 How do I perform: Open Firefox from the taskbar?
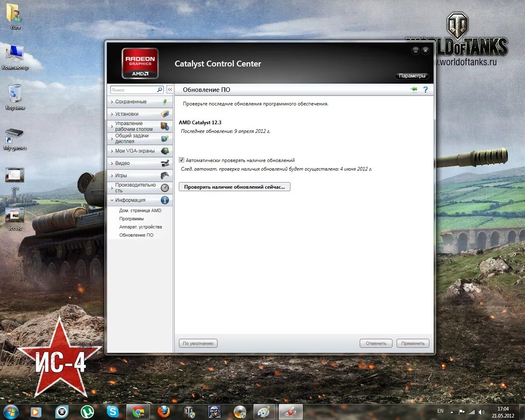click(164, 412)
